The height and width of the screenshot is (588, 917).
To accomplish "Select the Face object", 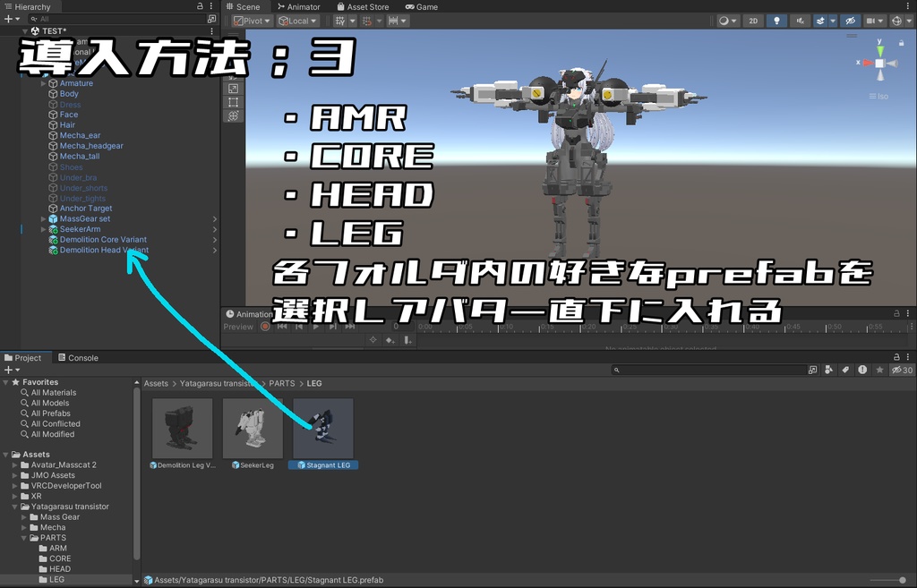I will pos(69,115).
